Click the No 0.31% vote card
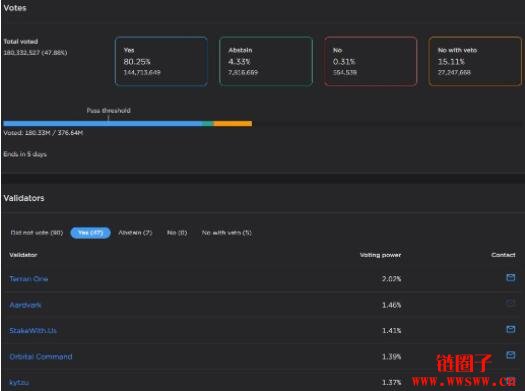Image resolution: width=525 pixels, height=391 pixels. coord(371,61)
